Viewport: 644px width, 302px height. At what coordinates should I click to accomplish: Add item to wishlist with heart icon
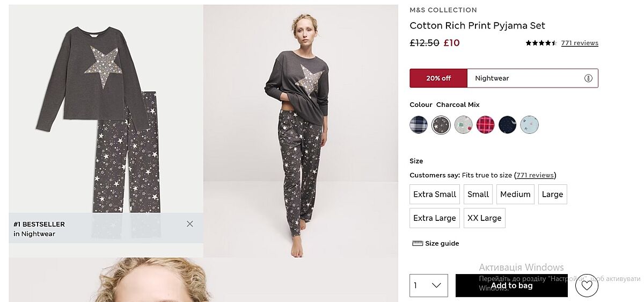pos(587,286)
